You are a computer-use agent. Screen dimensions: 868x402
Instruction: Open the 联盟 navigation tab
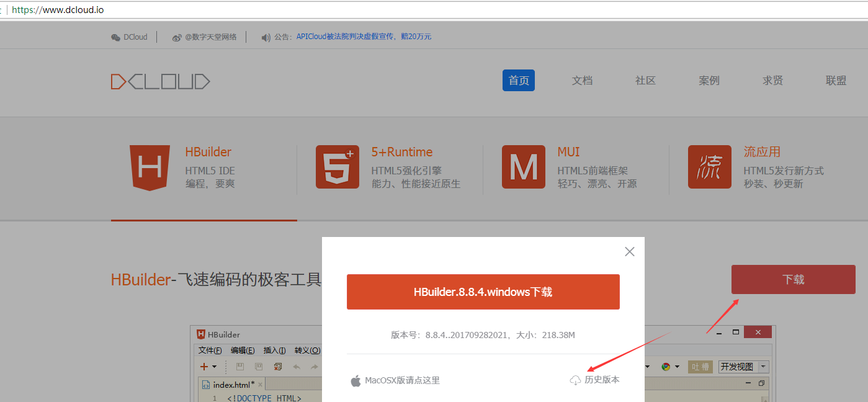836,81
